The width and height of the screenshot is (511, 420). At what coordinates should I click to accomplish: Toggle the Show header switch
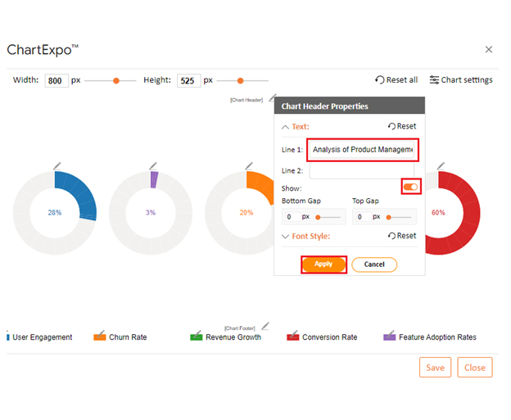point(410,187)
